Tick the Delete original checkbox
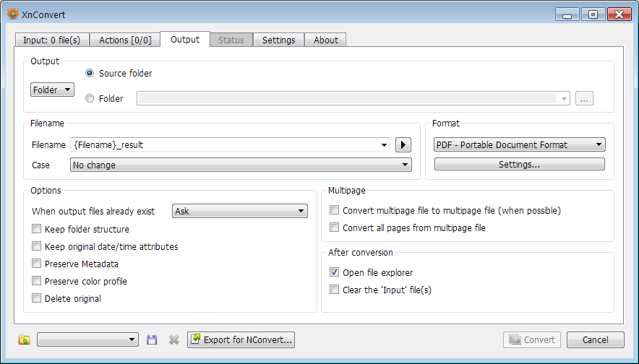Screen dimensions: 639x364 click(x=37, y=298)
